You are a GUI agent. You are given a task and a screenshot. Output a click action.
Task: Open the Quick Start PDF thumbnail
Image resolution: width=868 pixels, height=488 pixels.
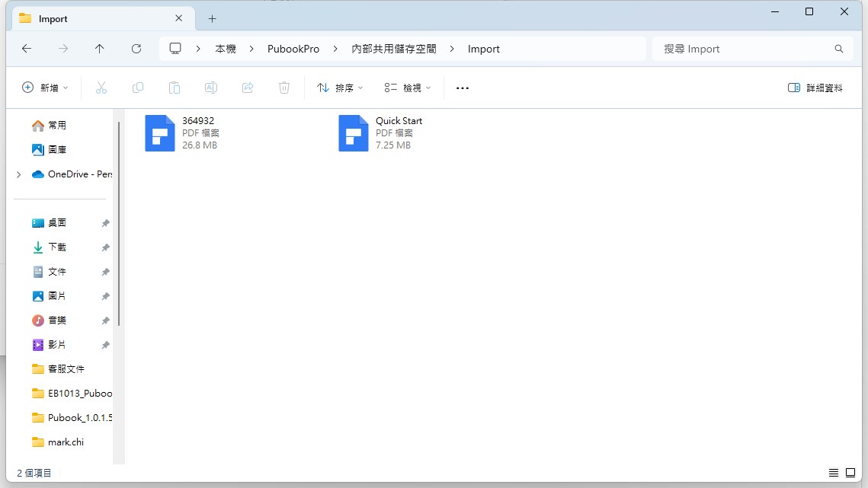(x=353, y=133)
